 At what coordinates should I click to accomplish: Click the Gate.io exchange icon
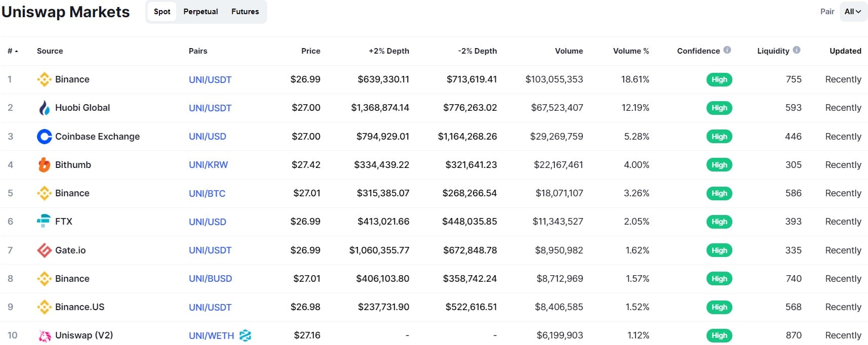click(x=45, y=250)
